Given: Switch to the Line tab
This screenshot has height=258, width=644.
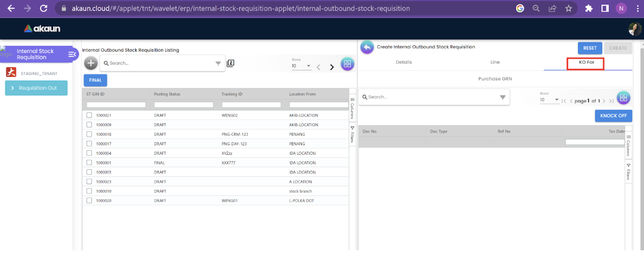Looking at the screenshot, I should click(x=495, y=62).
